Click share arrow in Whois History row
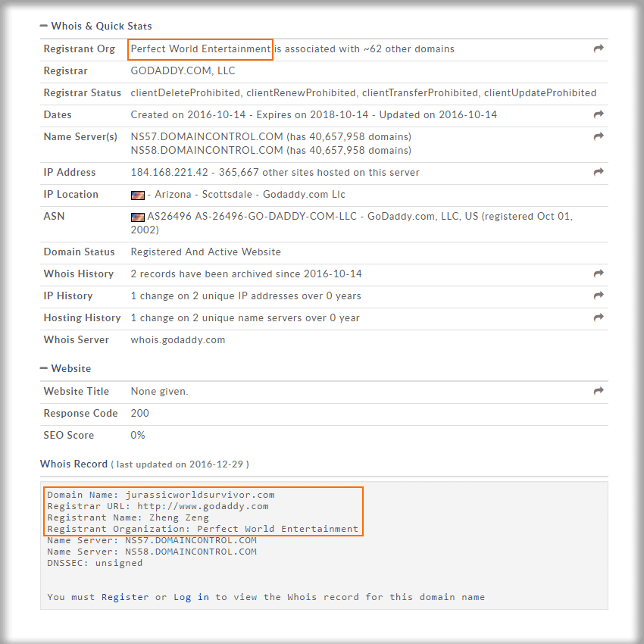 click(599, 273)
